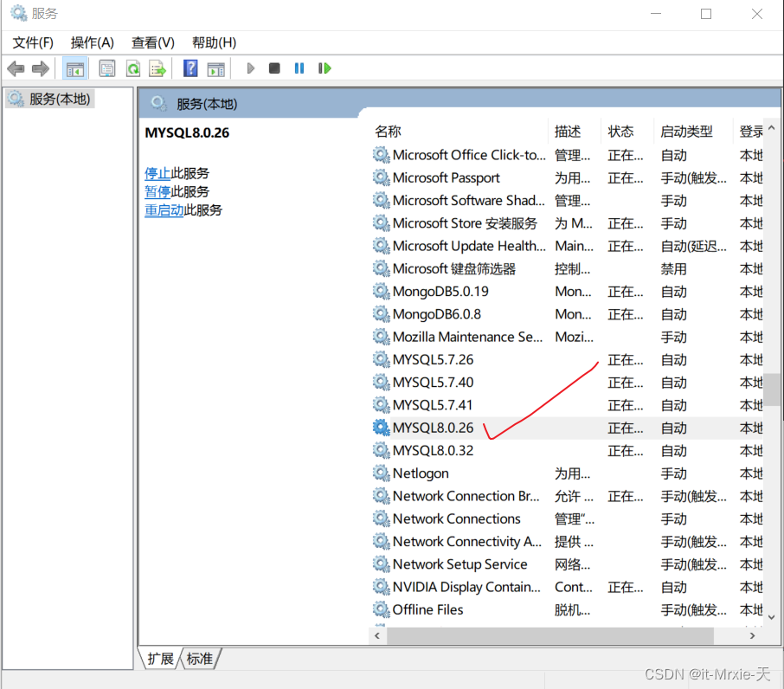784x689 pixels.
Task: Select Microsoft Office Click-to... service name
Action: (469, 155)
